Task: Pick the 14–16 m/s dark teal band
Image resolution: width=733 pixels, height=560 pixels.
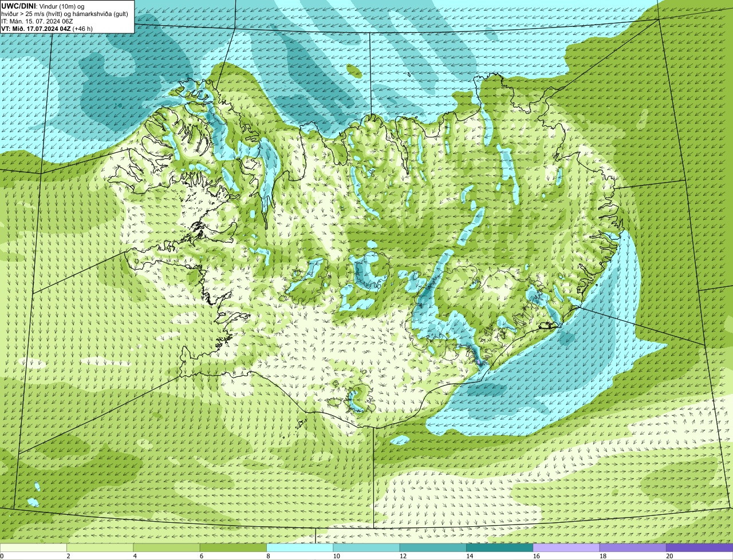Action: tap(500, 547)
